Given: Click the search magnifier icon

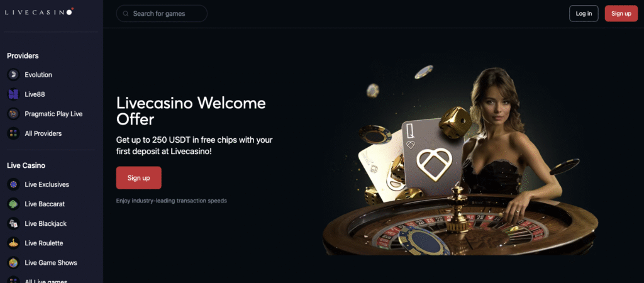Looking at the screenshot, I should pos(126,14).
